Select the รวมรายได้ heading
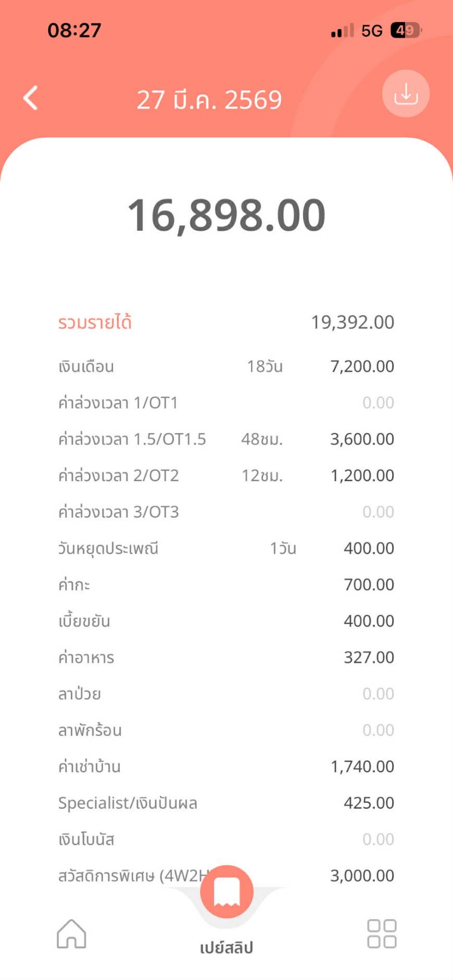This screenshot has height=980, width=453. [95, 322]
